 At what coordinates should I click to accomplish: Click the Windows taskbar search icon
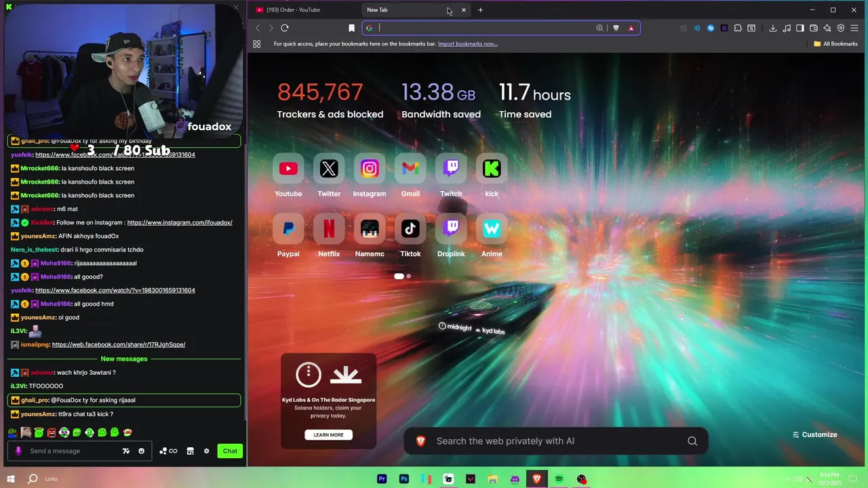[x=33, y=479]
